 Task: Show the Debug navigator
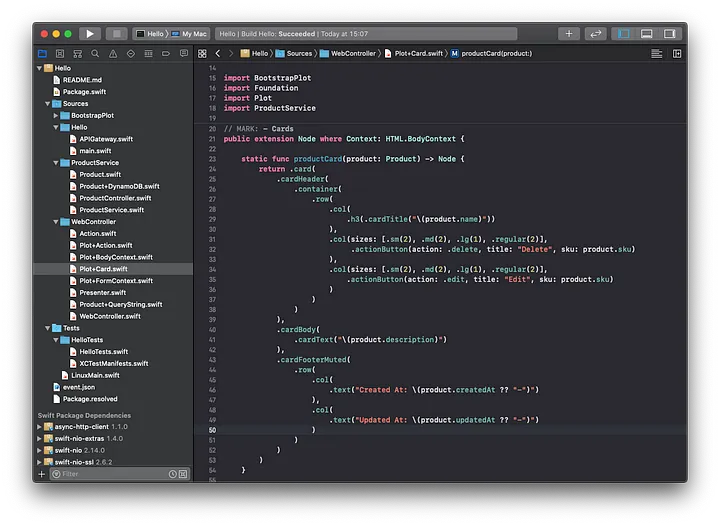(148, 54)
